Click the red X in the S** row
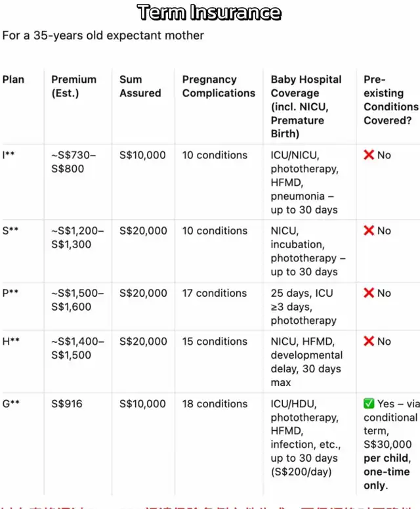Viewport: 420px width, 509px height. click(369, 231)
